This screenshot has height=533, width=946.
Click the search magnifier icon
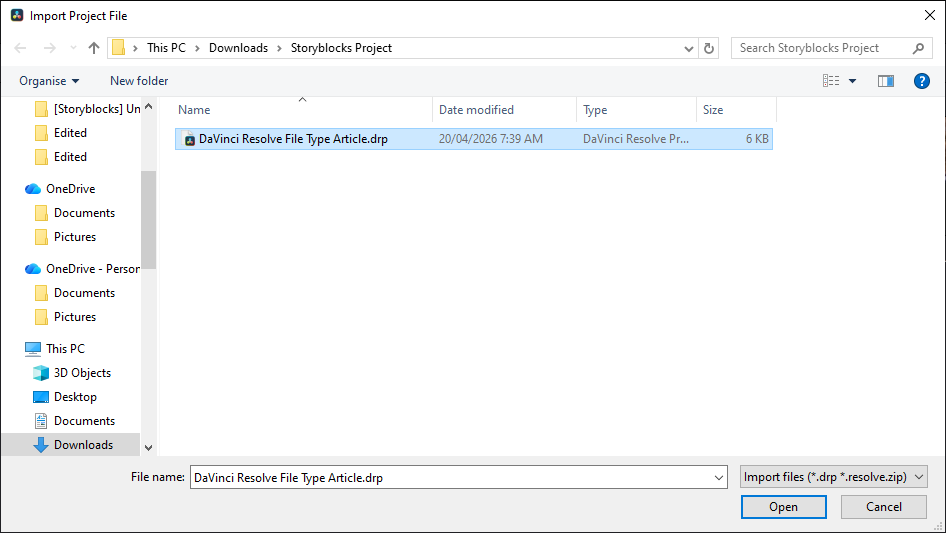(918, 48)
